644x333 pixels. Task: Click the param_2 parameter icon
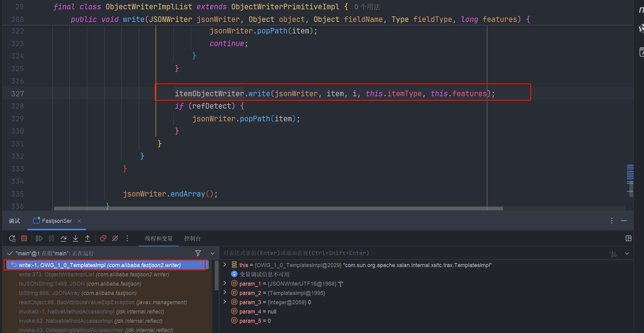pyautogui.click(x=234, y=292)
